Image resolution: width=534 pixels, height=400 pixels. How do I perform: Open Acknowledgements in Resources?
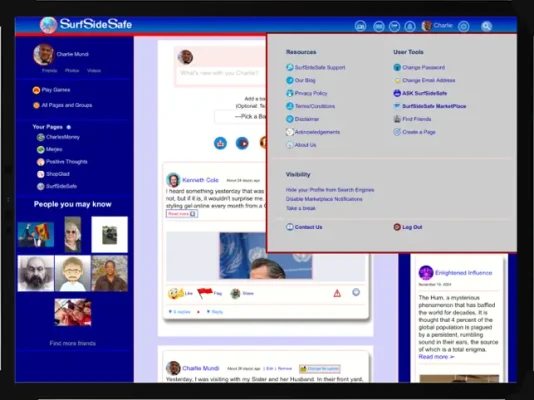click(313, 132)
